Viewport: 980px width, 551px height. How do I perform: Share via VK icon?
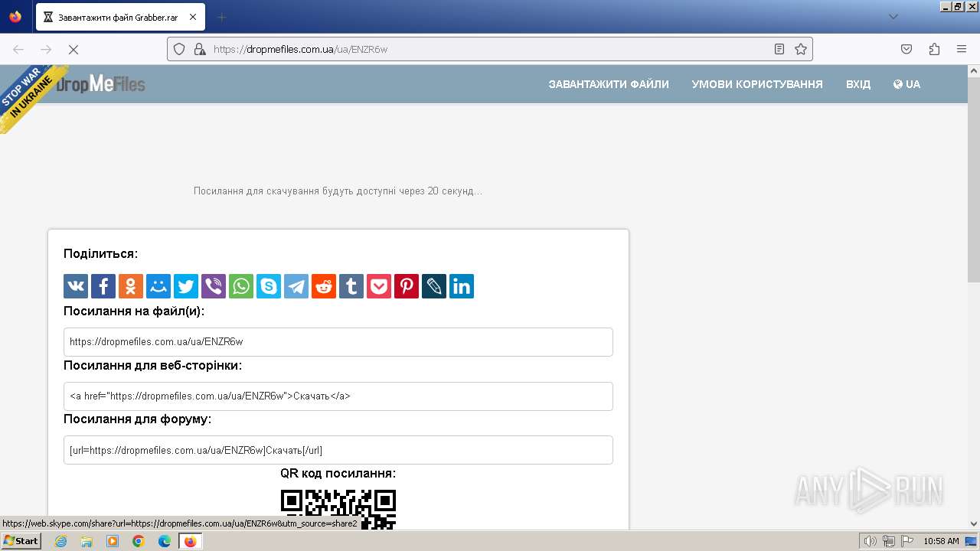(76, 286)
